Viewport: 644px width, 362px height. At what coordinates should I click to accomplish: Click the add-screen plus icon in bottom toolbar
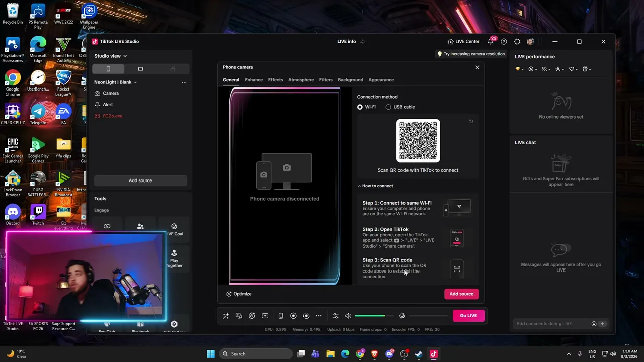[265, 316]
